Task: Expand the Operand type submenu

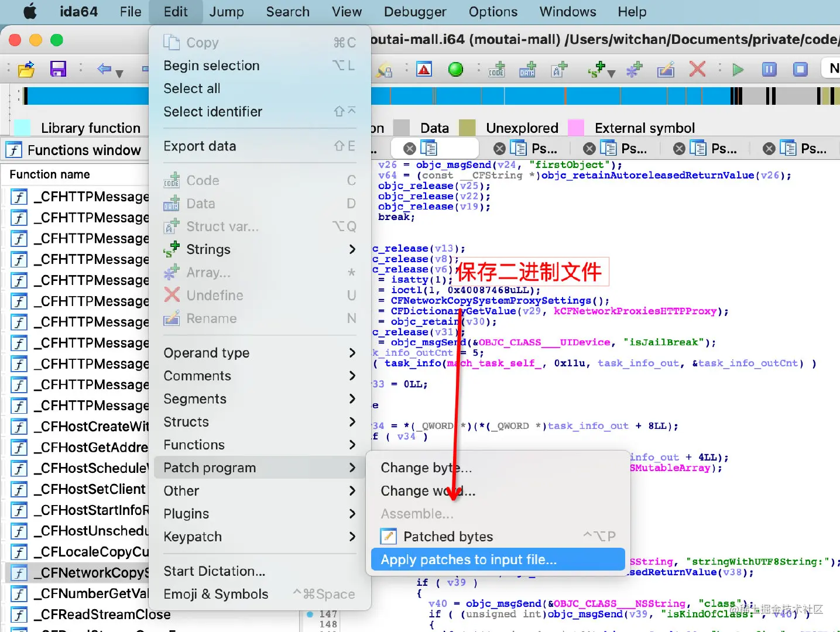Action: [x=260, y=353]
